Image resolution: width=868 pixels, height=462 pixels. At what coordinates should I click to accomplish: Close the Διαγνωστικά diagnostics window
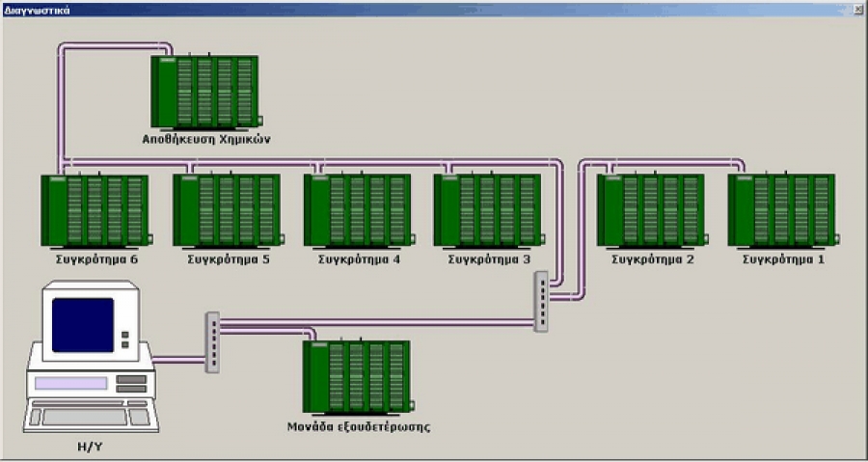[x=857, y=8]
